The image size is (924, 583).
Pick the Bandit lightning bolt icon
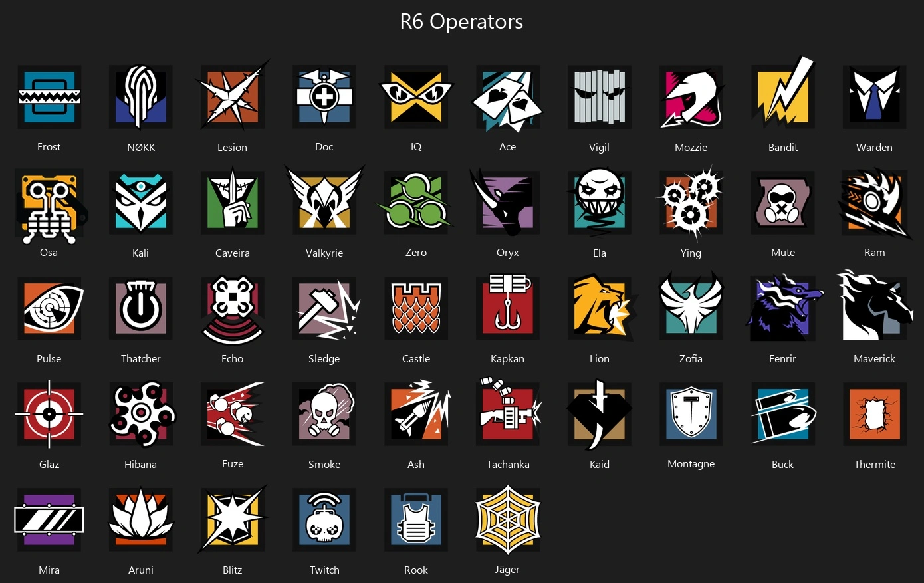[783, 93]
